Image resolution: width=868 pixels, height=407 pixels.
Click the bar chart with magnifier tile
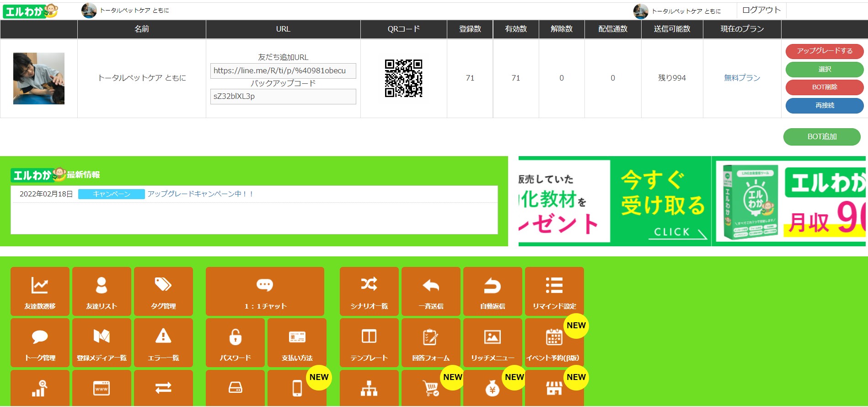point(40,388)
